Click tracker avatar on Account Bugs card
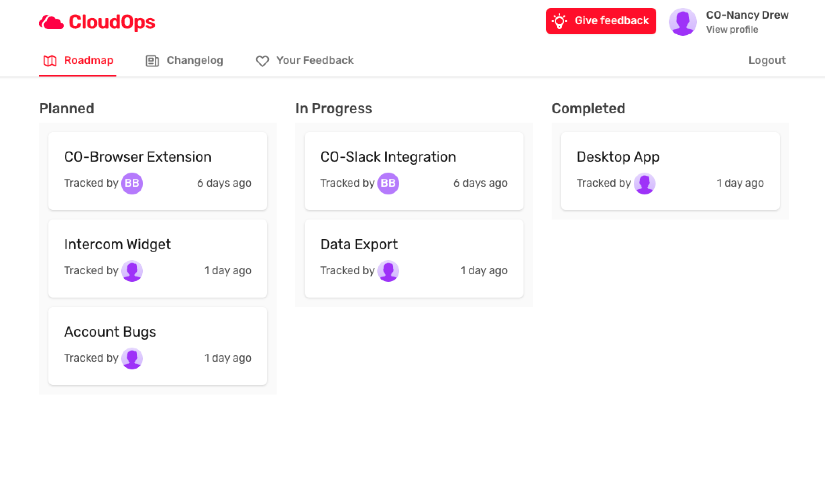The image size is (825, 504). (x=132, y=358)
